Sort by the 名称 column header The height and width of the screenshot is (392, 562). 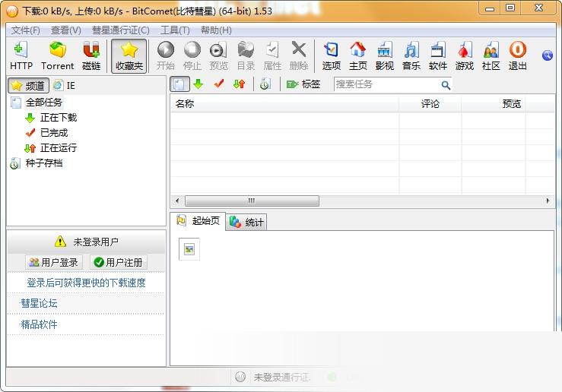click(284, 104)
